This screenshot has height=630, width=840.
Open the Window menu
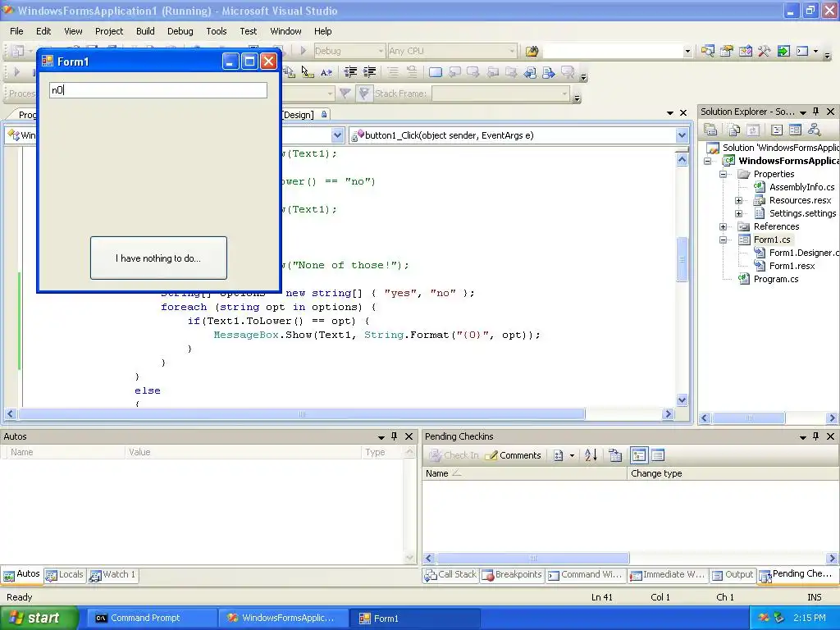click(285, 31)
